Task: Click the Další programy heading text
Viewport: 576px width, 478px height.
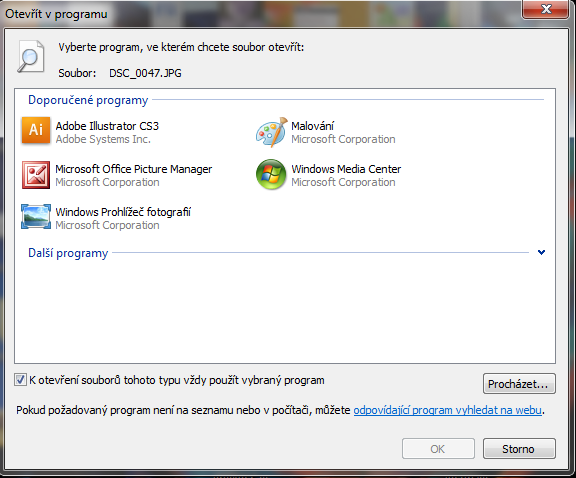Action: click(x=68, y=253)
